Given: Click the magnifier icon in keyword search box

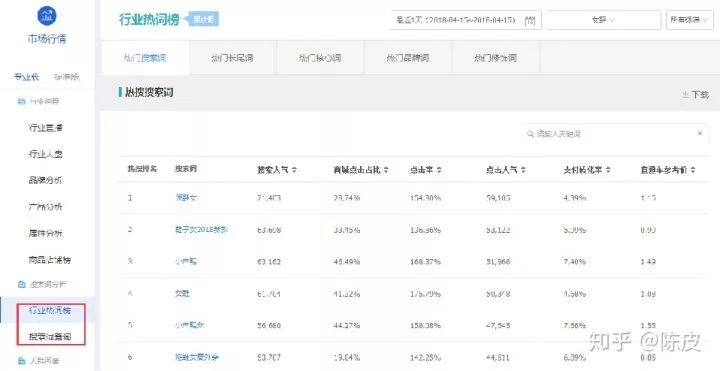Looking at the screenshot, I should 530,134.
